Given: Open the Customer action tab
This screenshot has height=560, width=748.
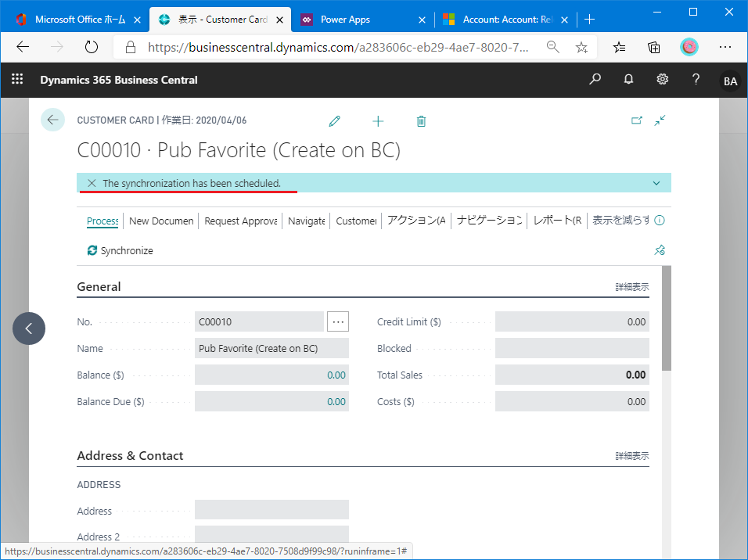Looking at the screenshot, I should 356,221.
